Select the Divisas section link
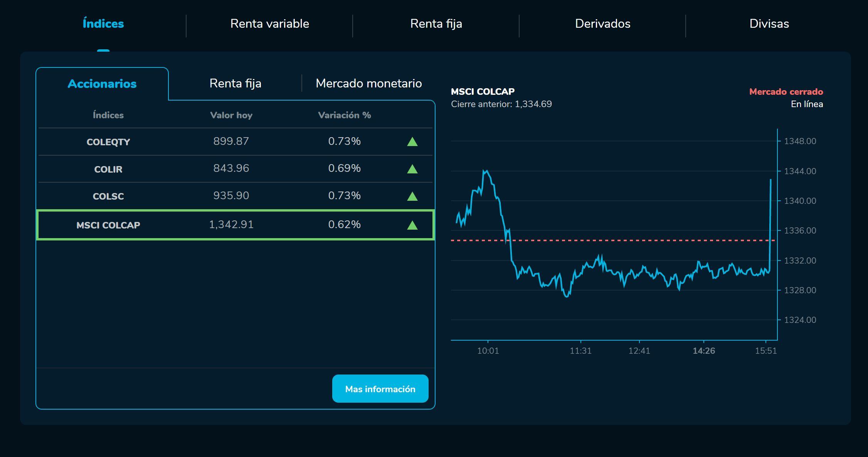This screenshot has height=457, width=868. click(x=768, y=24)
